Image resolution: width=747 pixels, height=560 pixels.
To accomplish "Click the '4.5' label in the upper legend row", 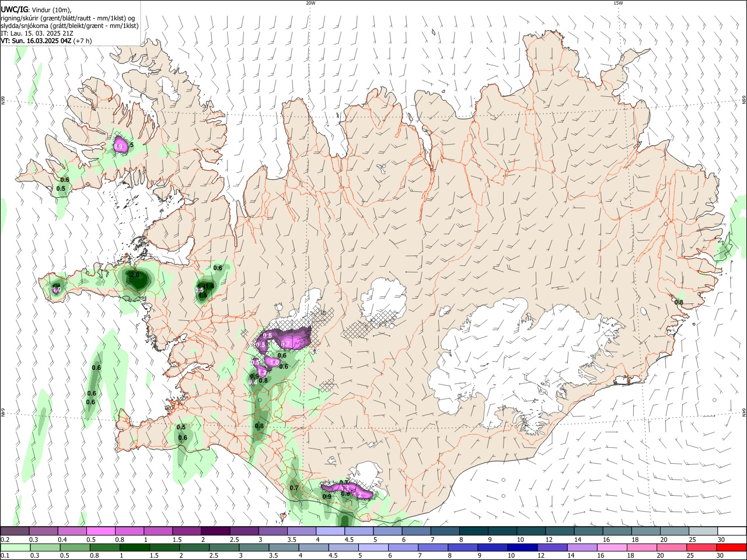I will pyautogui.click(x=349, y=540).
